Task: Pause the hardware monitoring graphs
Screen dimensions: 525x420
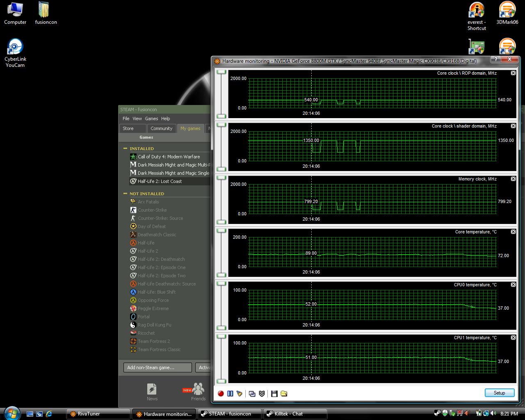Action: coord(230,394)
